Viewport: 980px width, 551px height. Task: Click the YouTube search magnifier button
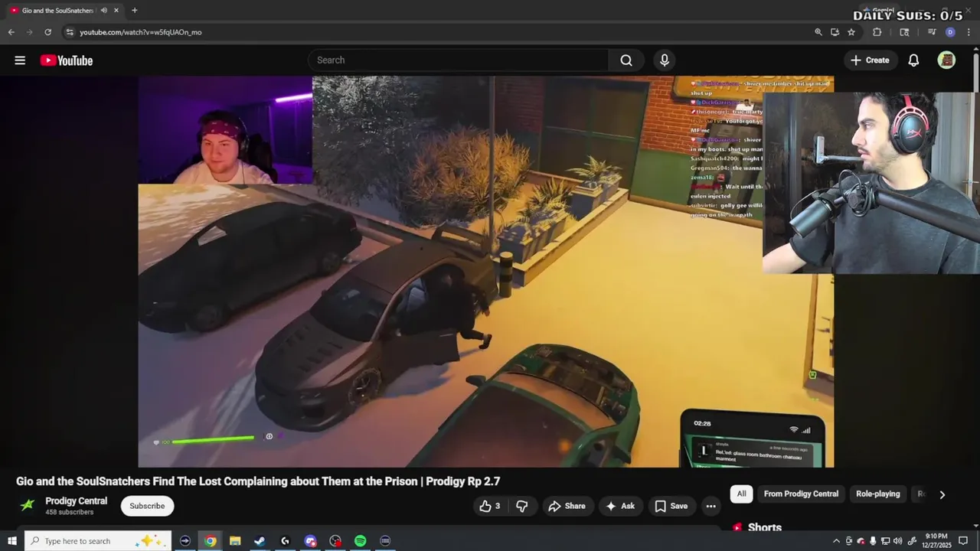click(x=626, y=60)
